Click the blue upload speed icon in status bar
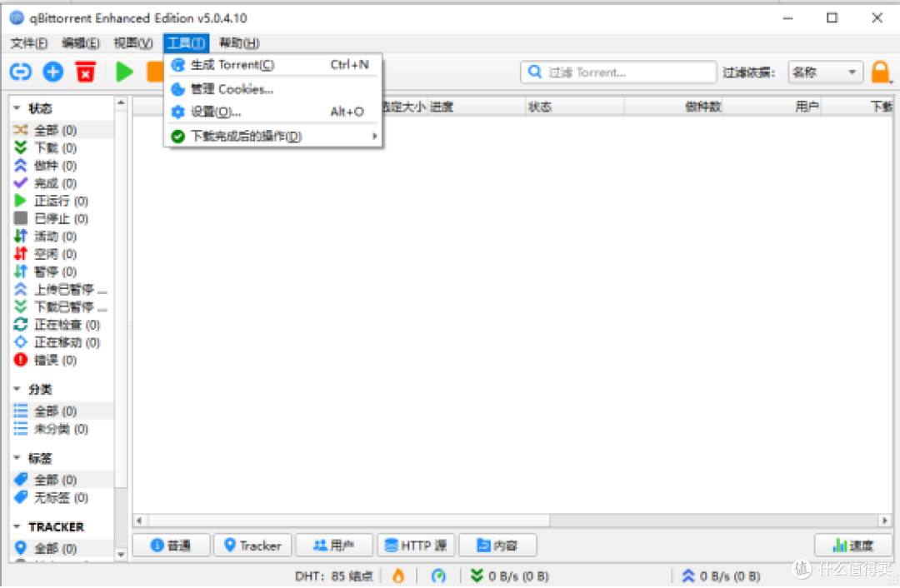900x588 pixels. pyautogui.click(x=688, y=576)
